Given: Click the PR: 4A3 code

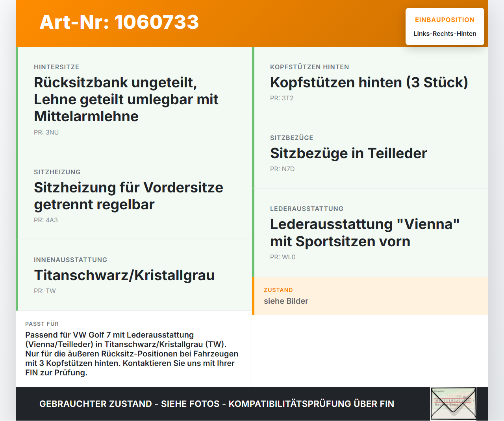Looking at the screenshot, I should [x=46, y=220].
